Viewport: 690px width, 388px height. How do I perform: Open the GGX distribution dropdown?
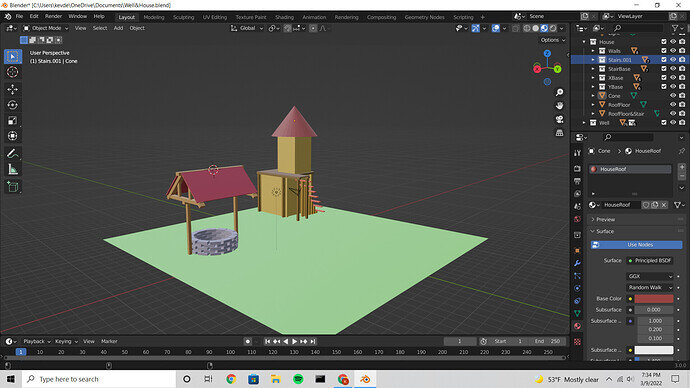(x=650, y=276)
